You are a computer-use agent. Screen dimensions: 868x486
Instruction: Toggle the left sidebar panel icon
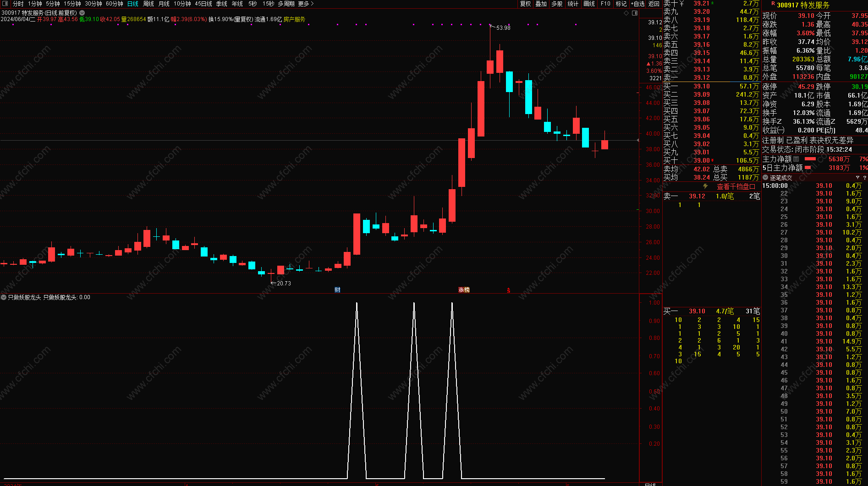(x=5, y=4)
